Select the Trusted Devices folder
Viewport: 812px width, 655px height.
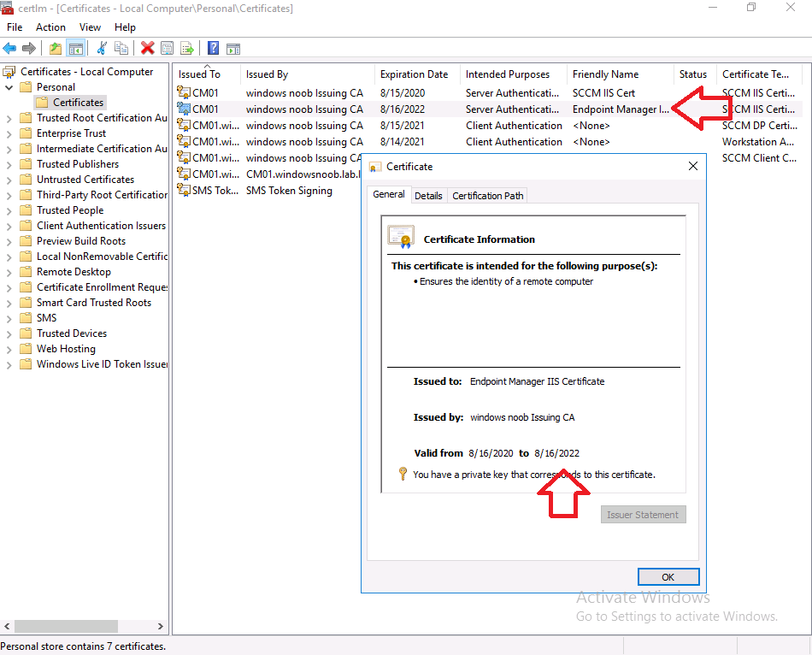[x=72, y=333]
